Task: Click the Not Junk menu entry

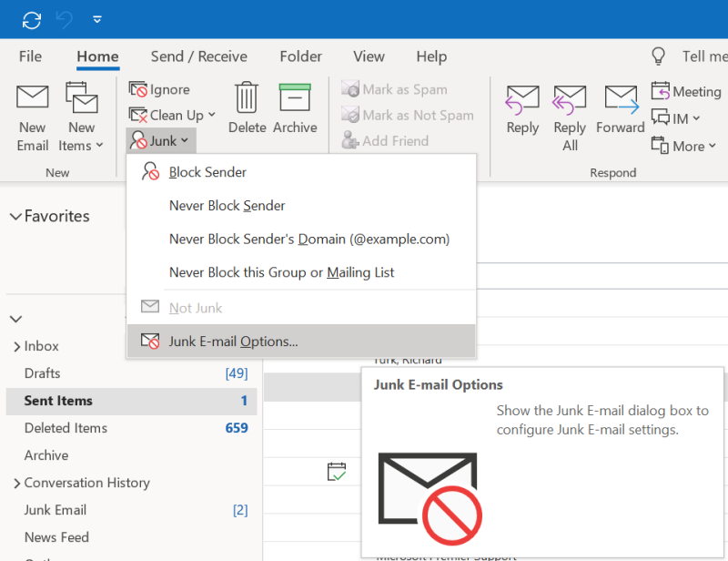Action: (301, 308)
